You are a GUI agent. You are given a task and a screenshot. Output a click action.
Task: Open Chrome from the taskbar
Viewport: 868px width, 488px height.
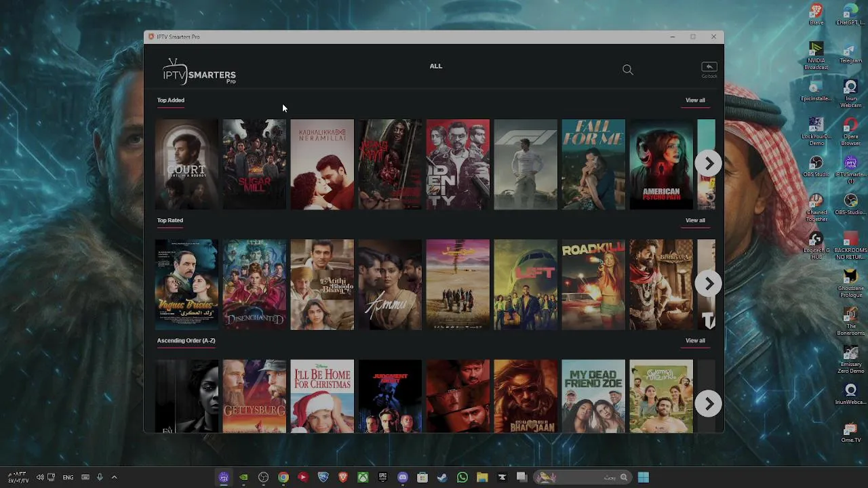283,477
